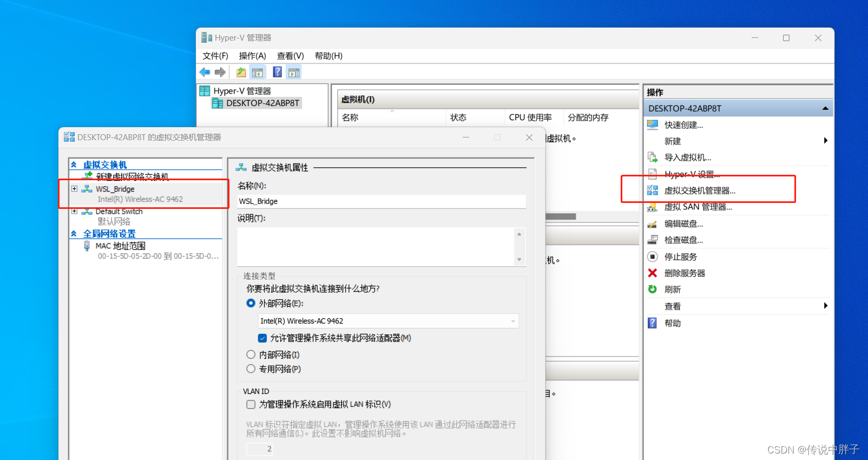
Task: Click the 帮助 question mark icon in actions
Action: pos(653,323)
